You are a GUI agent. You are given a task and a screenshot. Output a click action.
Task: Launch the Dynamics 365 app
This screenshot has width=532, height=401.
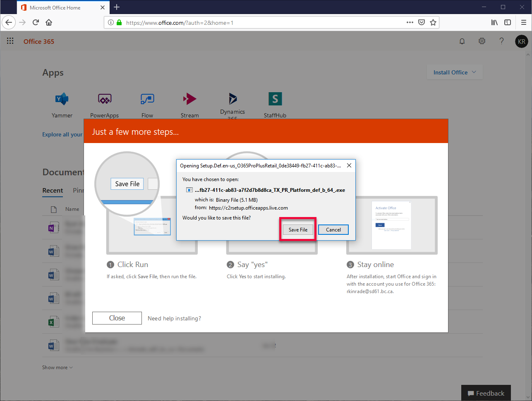click(232, 105)
